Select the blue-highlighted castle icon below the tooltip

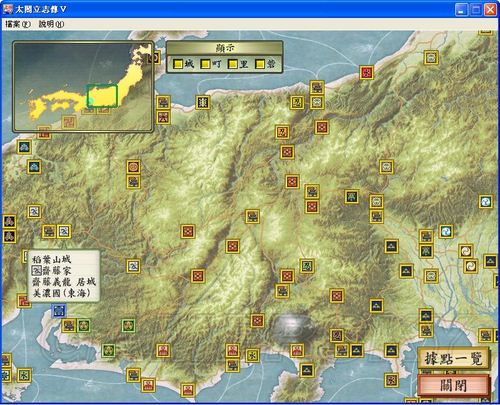pyautogui.click(x=59, y=311)
